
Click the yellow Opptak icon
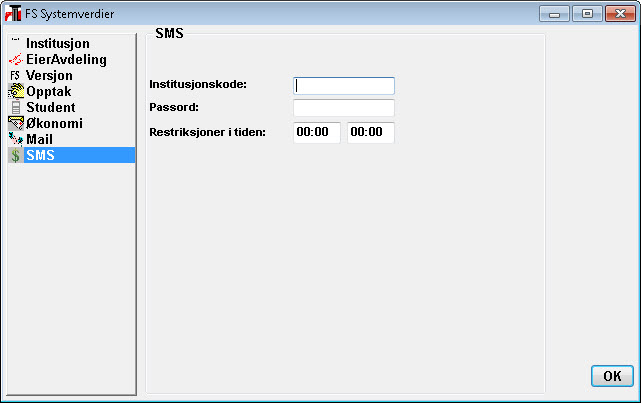click(x=16, y=91)
